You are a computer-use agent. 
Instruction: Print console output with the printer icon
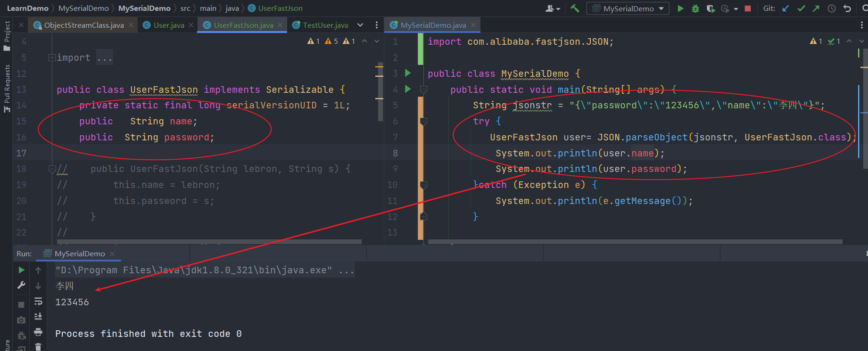38,332
